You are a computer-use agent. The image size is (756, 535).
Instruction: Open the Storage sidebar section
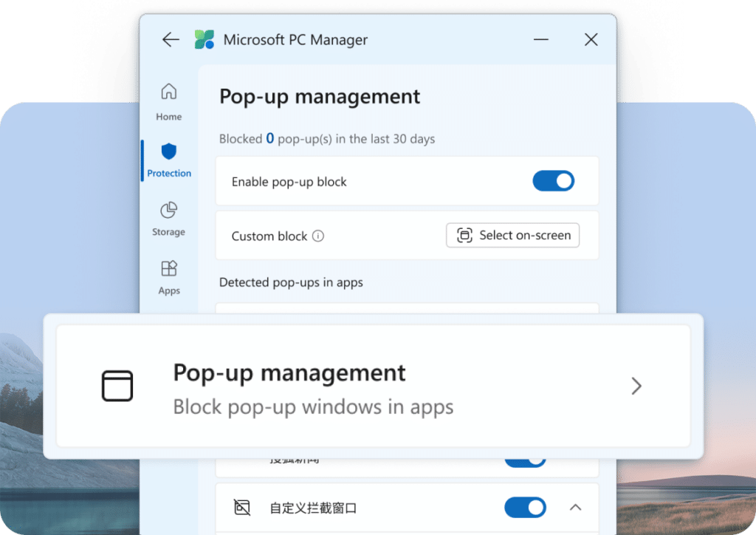[169, 219]
